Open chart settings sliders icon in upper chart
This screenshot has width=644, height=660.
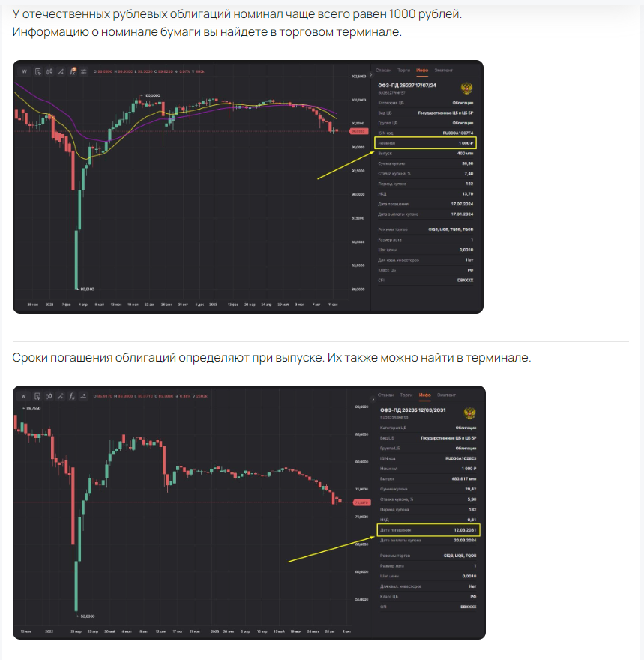click(x=84, y=71)
